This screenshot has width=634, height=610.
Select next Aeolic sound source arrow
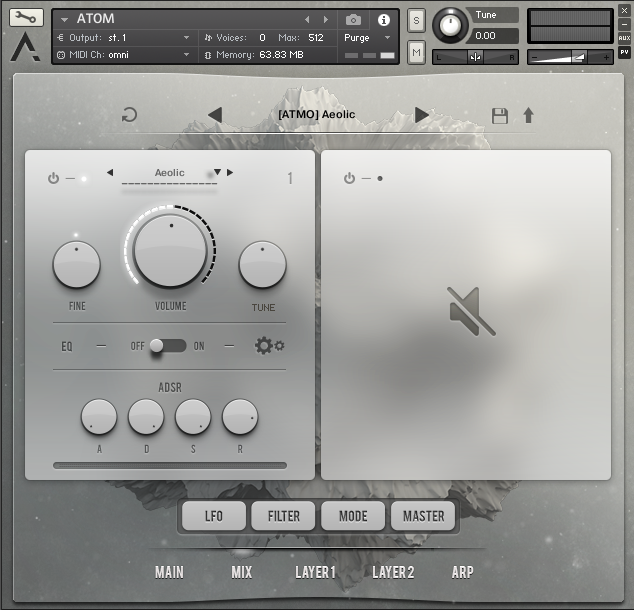point(230,173)
